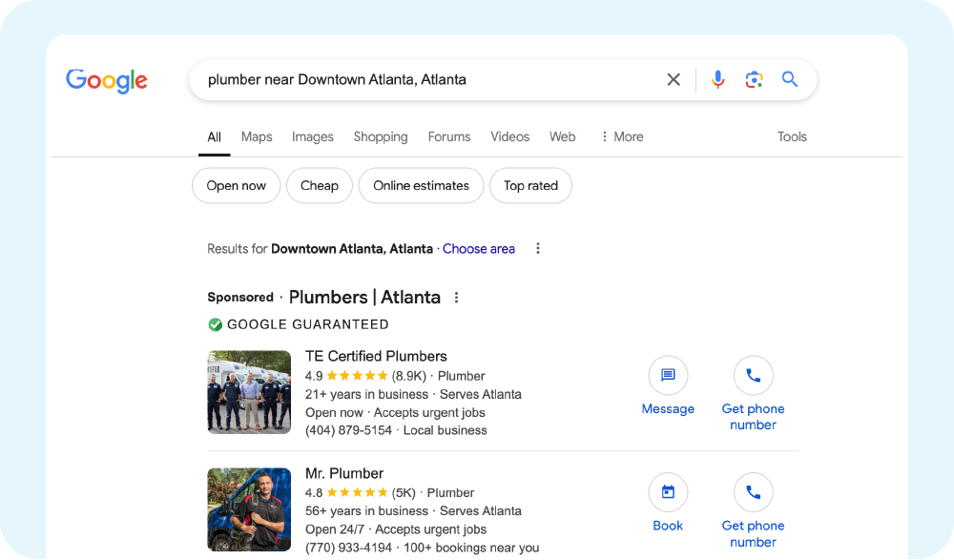Enable the Open now filter
The height and width of the screenshot is (560, 954).
[236, 185]
